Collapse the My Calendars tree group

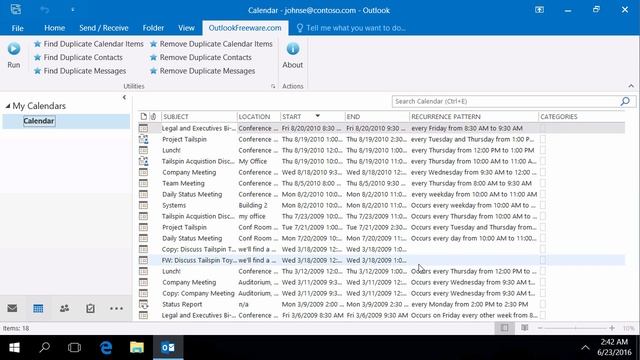pos(7,106)
